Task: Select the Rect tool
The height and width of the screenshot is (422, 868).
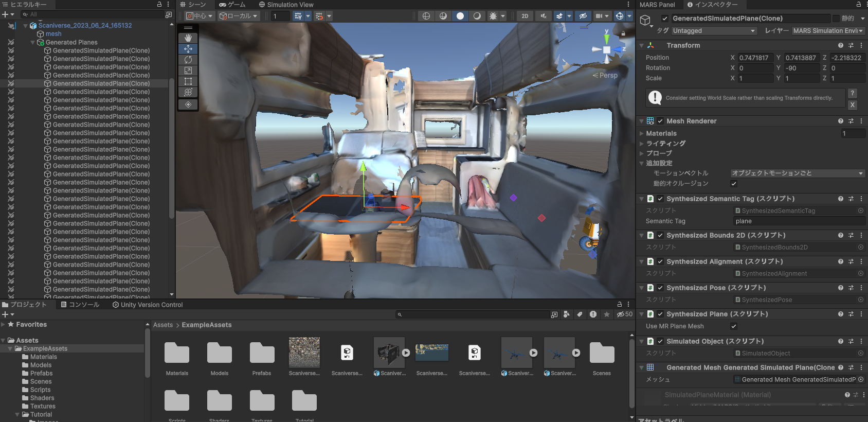Action: coord(188,81)
